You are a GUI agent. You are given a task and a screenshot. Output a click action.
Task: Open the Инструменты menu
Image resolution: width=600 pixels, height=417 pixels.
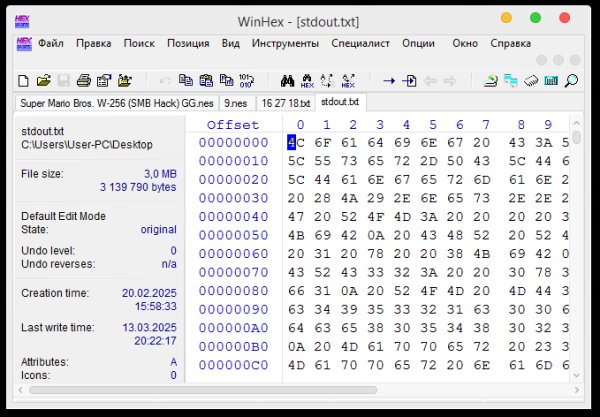point(285,43)
